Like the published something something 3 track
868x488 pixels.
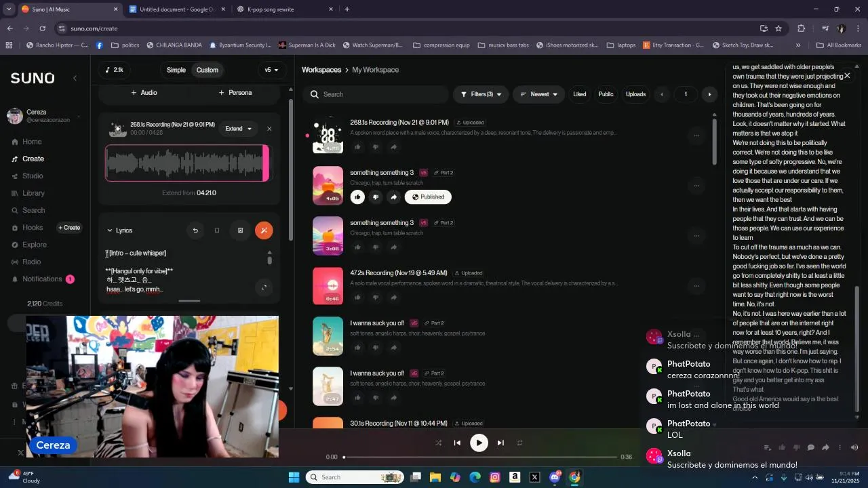357,197
